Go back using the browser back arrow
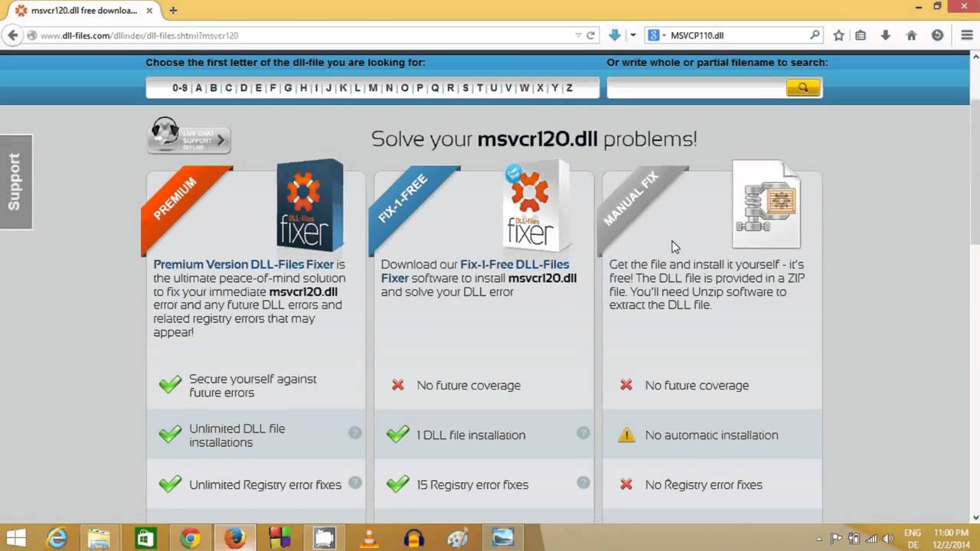 click(12, 35)
